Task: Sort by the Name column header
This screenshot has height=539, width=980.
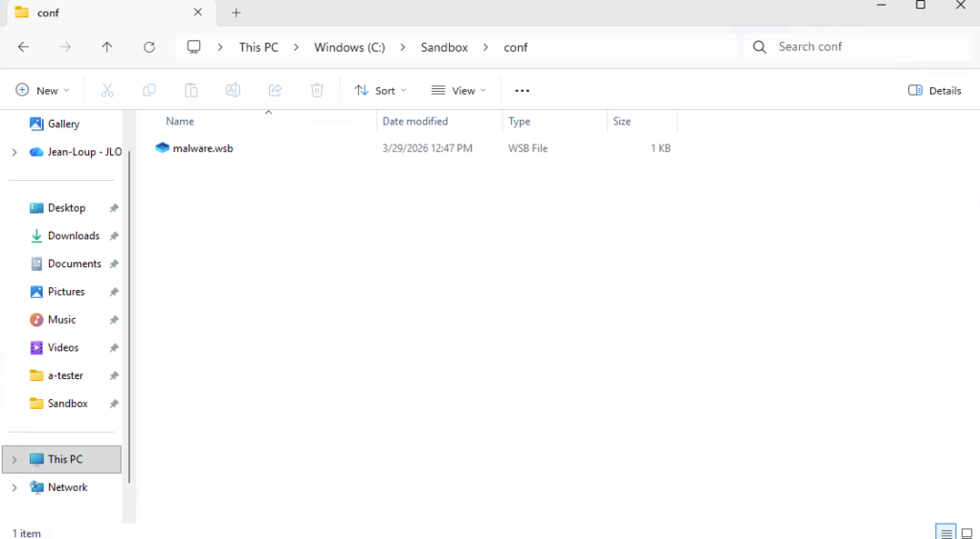Action: [x=180, y=122]
